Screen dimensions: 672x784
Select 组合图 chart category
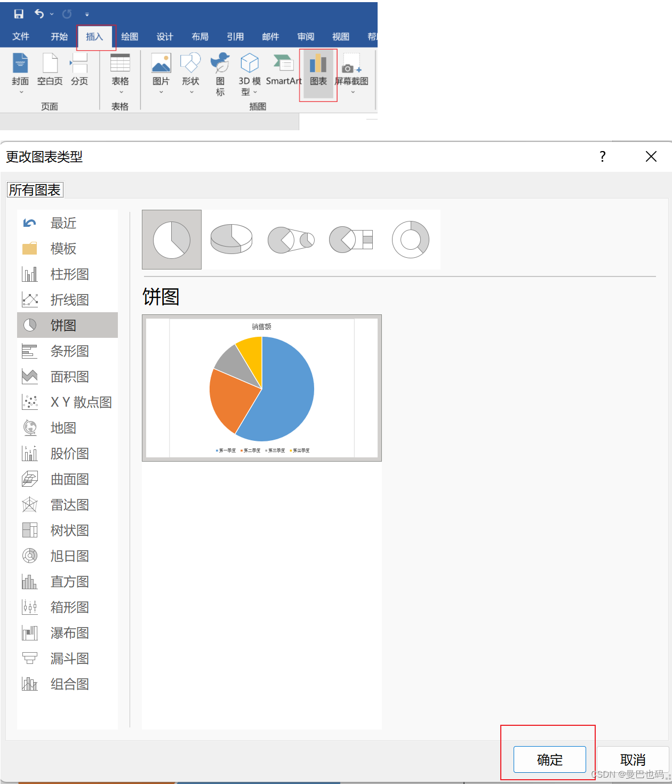point(68,684)
